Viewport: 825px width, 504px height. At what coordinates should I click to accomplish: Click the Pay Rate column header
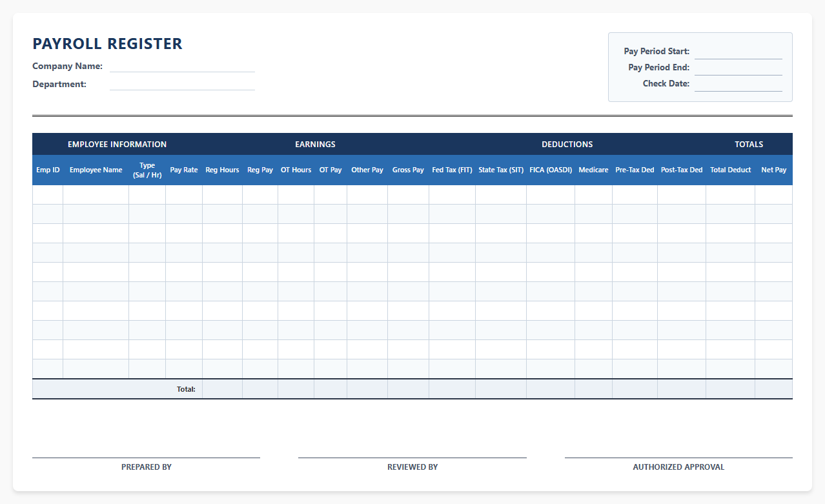point(184,170)
